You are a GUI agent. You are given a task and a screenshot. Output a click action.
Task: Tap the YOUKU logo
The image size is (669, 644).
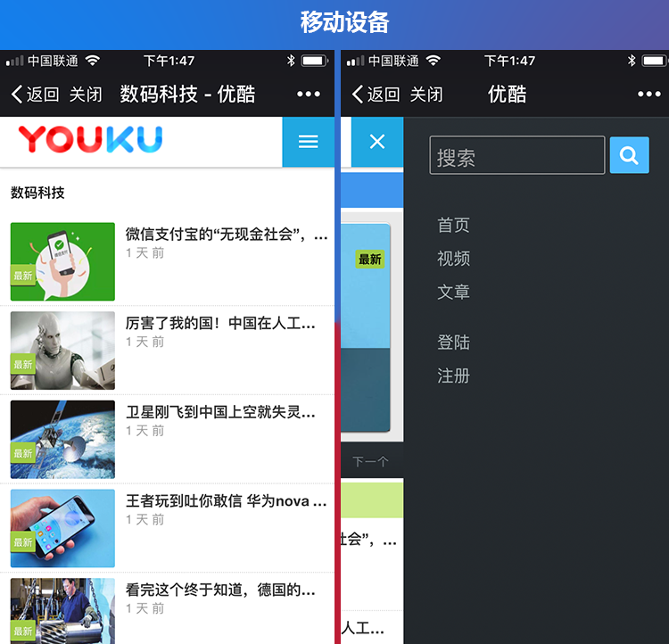90,139
